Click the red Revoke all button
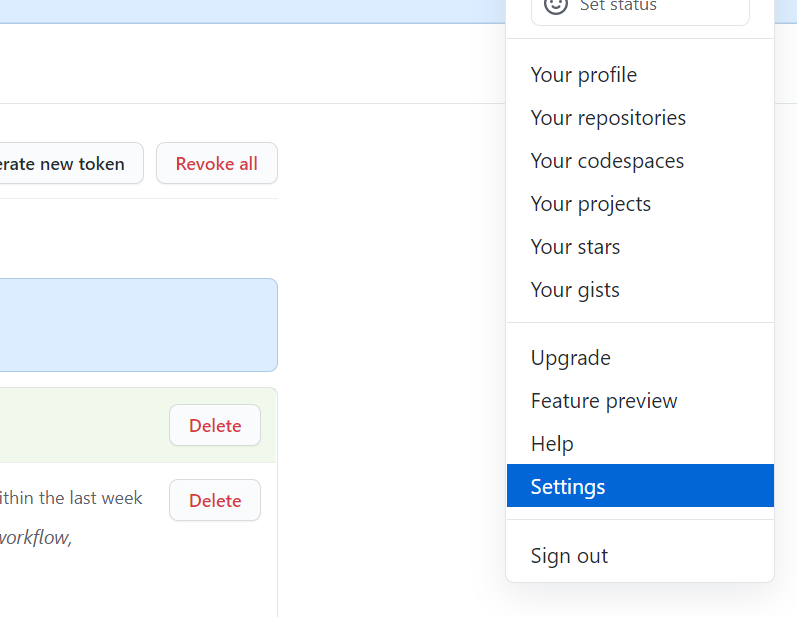Image resolution: width=797 pixels, height=617 pixels. click(217, 163)
